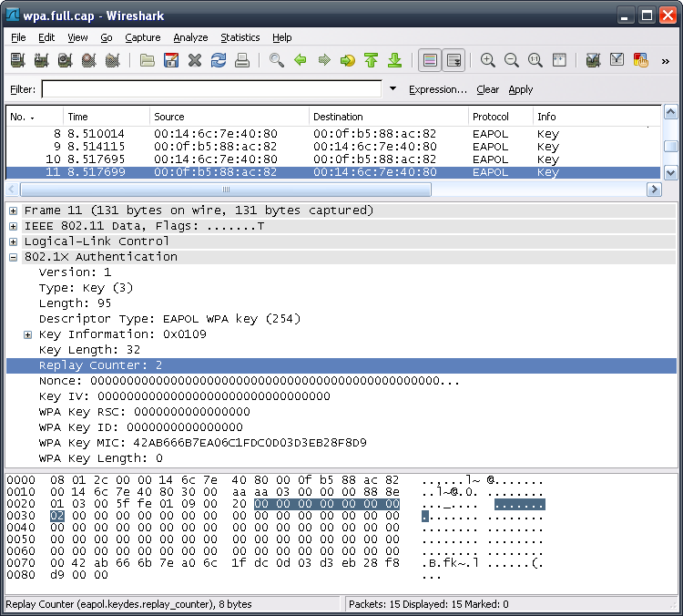Open the filter history dropdown arrow

point(392,89)
